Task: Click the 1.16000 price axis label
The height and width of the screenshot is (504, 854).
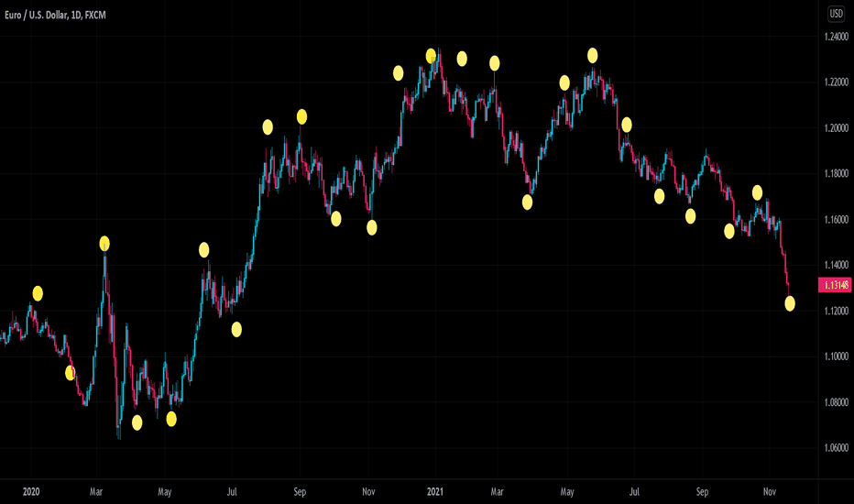Action: pos(836,220)
